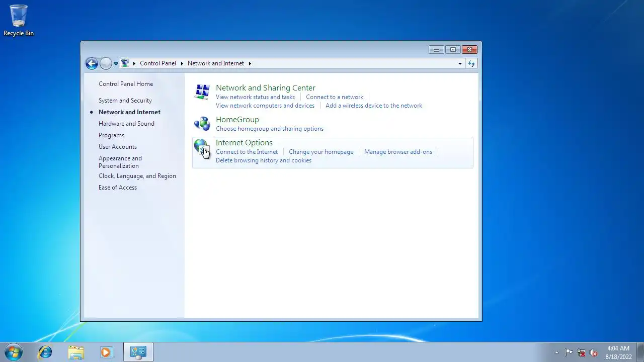Open Clock, Language, and Region category
The height and width of the screenshot is (362, 644).
(137, 176)
